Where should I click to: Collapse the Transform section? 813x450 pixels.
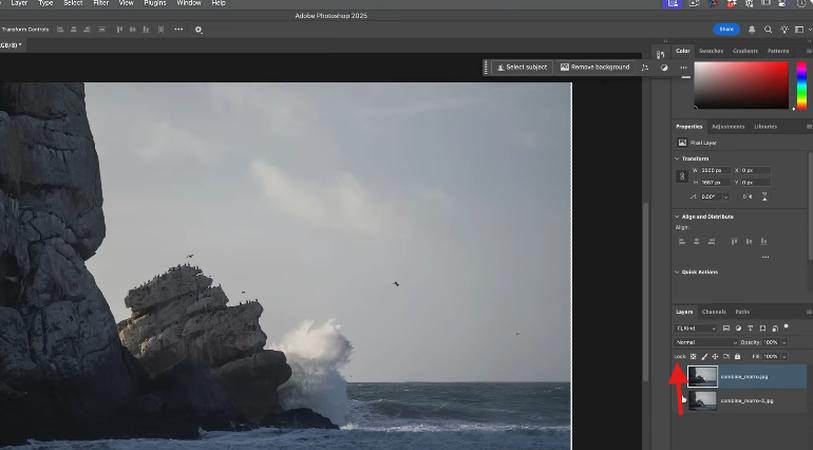677,159
